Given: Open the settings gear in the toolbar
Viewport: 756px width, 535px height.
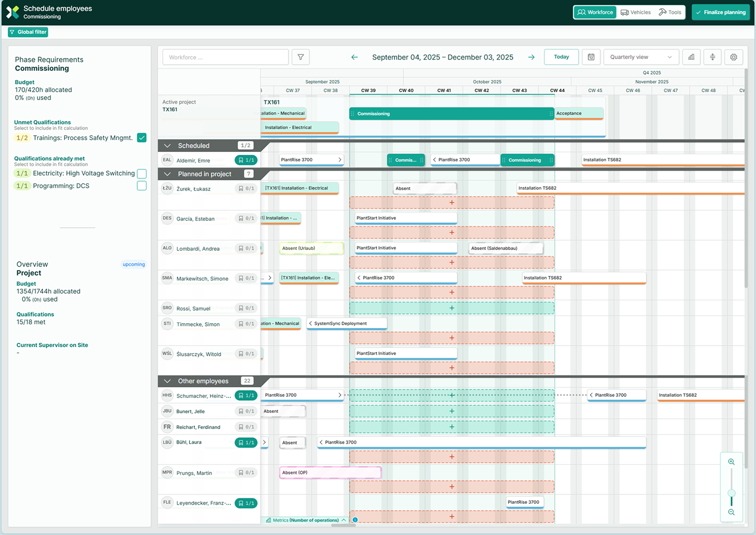Looking at the screenshot, I should (734, 57).
